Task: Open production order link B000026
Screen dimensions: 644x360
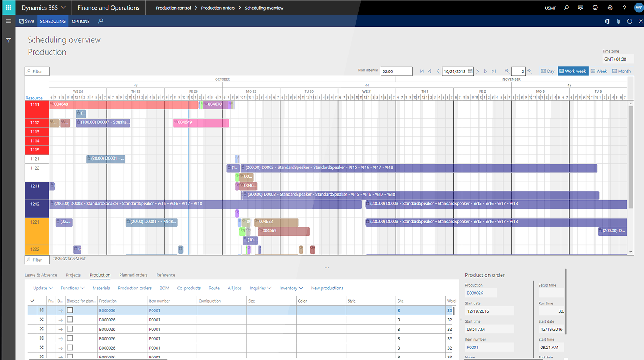Action: click(107, 310)
